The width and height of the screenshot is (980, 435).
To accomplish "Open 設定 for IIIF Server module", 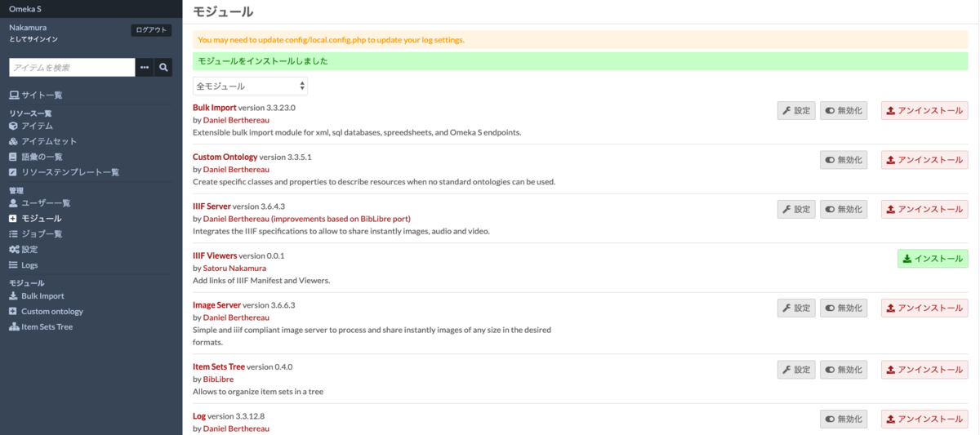I will tap(796, 210).
